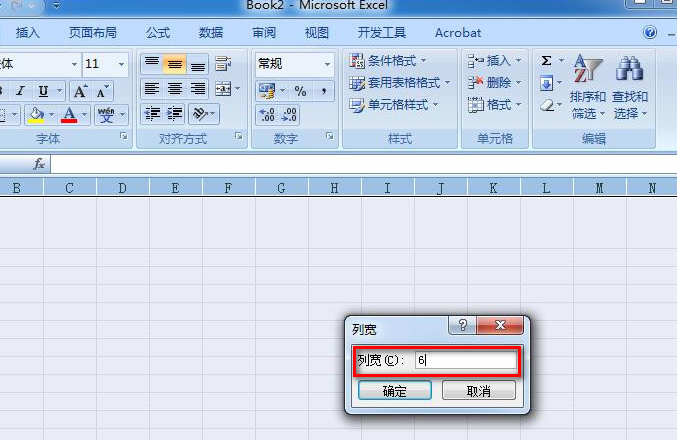This screenshot has width=677, height=440.
Task: Open the 格式 cells format menu
Action: 495,104
